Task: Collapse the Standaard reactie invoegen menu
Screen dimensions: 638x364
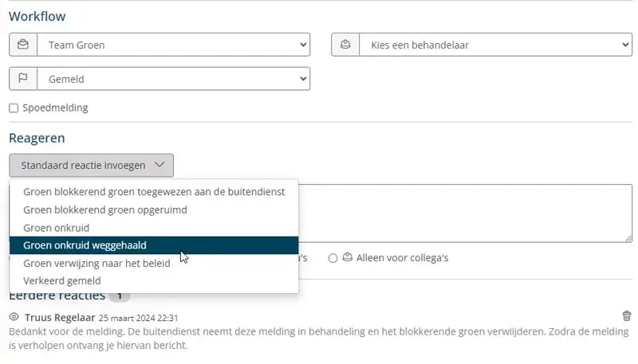Action: tap(92, 166)
